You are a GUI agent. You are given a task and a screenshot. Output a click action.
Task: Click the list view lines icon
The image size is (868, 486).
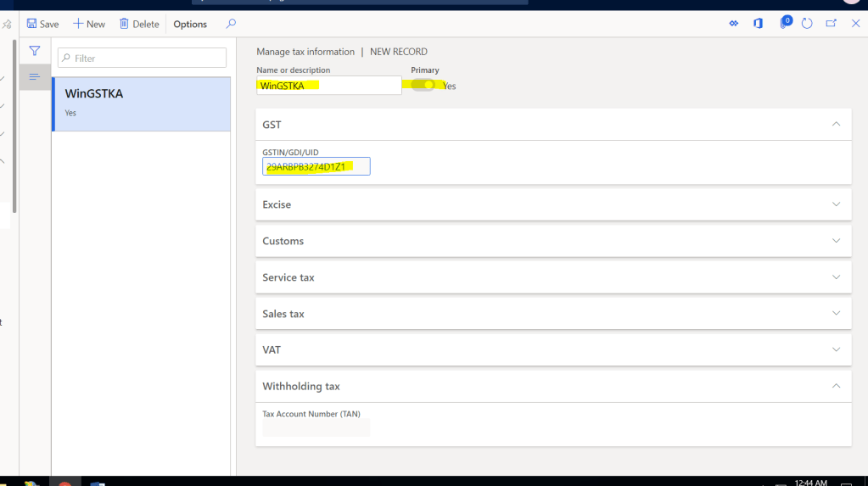[35, 76]
